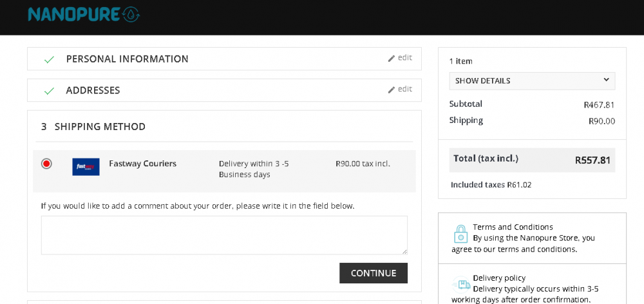Click the chevron arrow on Show Details
The width and height of the screenshot is (644, 304).
coord(606,80)
